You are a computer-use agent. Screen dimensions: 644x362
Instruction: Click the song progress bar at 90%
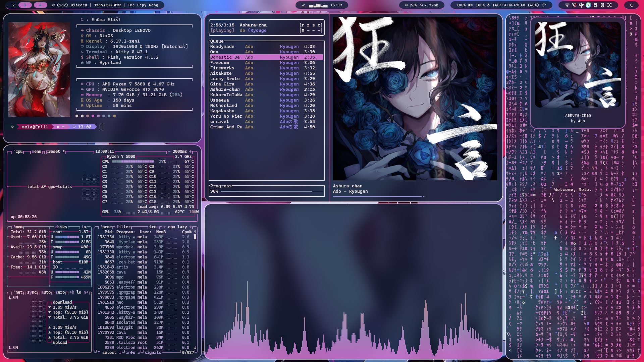(x=272, y=191)
